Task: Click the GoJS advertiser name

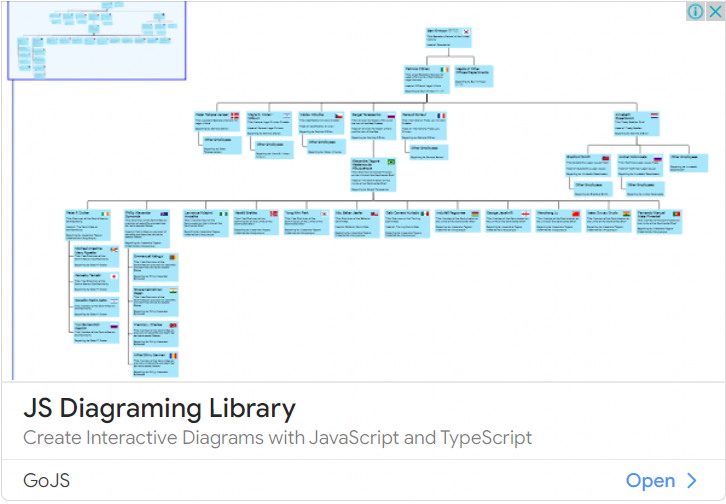Action: (46, 480)
